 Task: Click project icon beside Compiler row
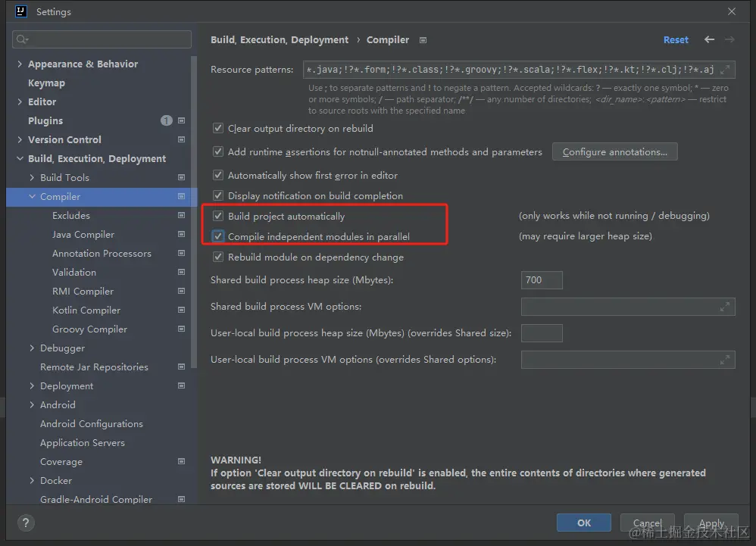coord(181,196)
